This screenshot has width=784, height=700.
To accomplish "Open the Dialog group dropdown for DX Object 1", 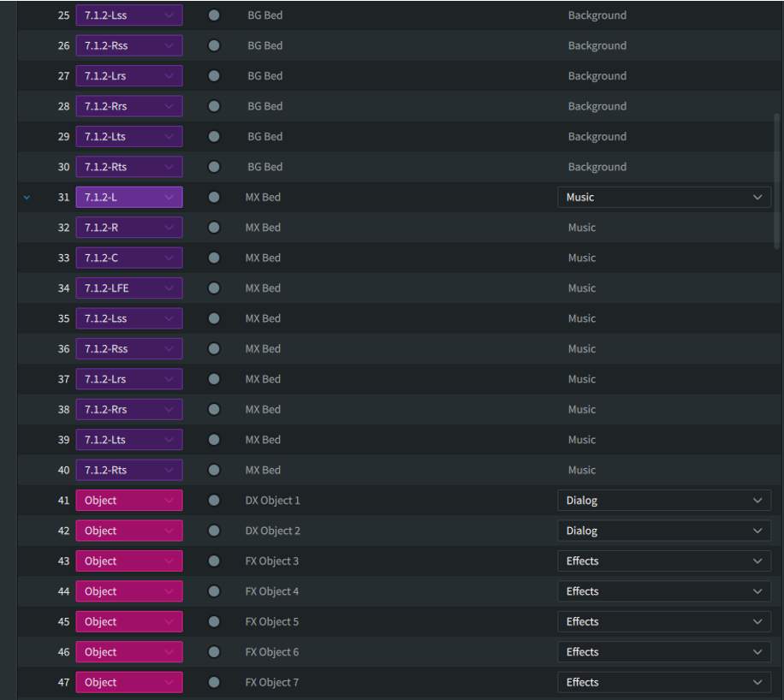I will (663, 501).
